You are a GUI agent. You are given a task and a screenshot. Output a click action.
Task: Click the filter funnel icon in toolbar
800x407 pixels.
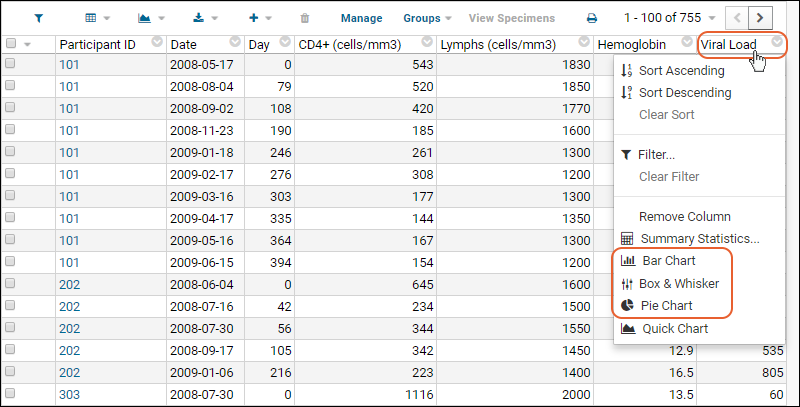38,18
